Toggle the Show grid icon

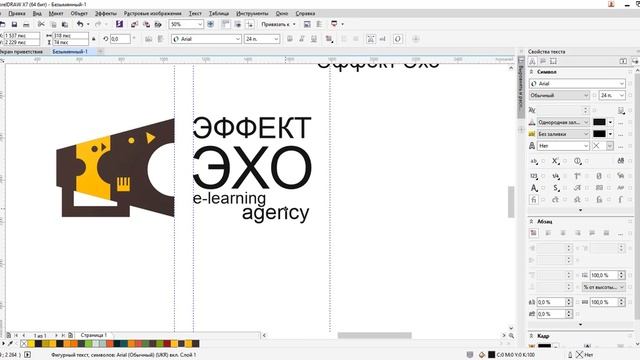coord(238,24)
